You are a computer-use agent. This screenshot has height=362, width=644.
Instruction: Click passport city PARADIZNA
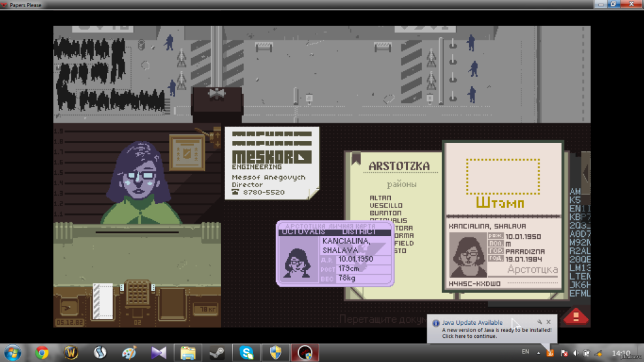[525, 251]
